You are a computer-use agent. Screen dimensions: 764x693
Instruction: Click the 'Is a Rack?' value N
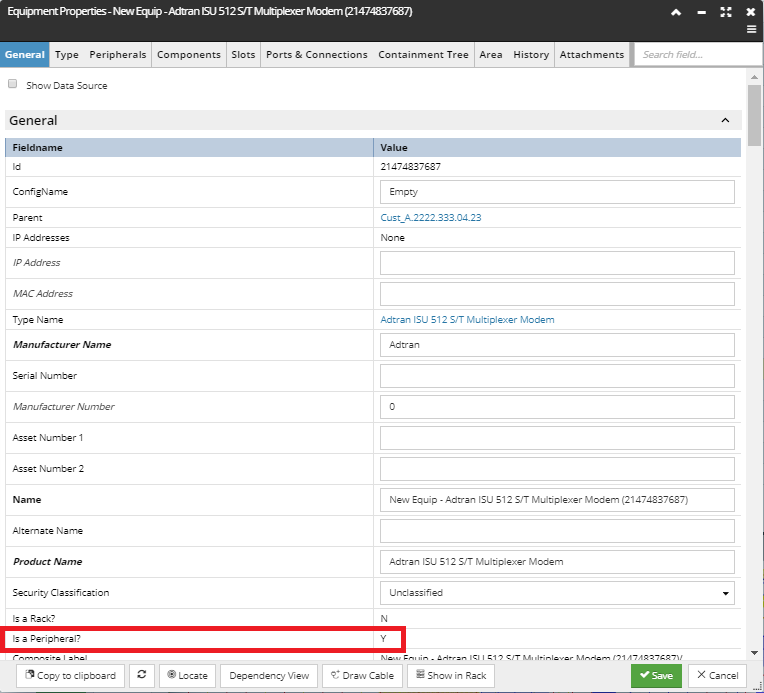tap(384, 618)
